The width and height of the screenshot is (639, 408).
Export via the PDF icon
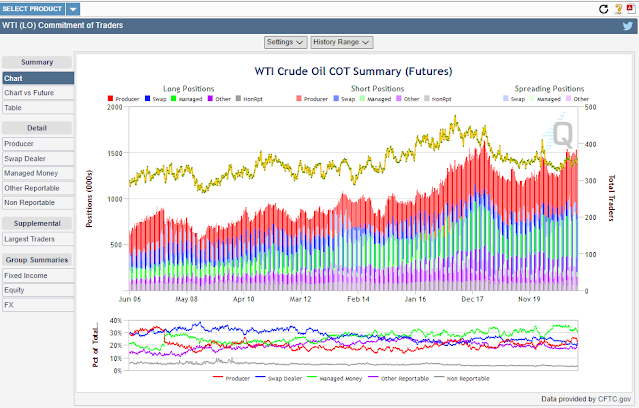click(631, 8)
